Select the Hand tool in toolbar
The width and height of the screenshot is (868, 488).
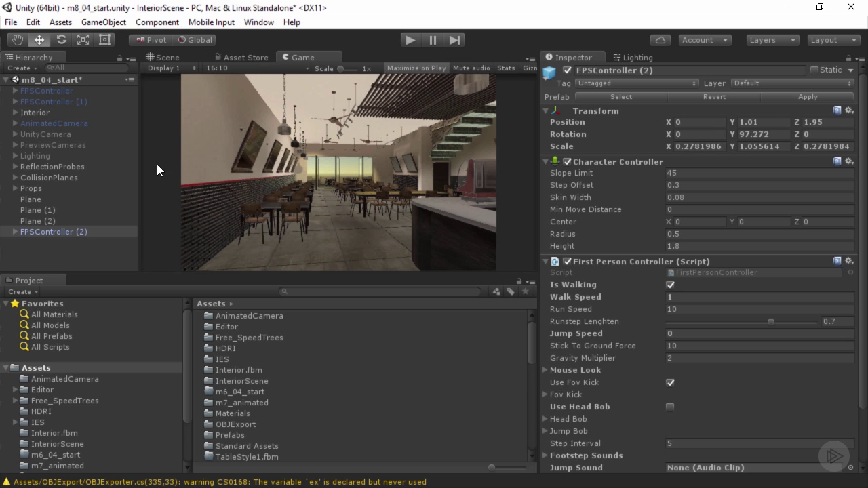pos(18,40)
